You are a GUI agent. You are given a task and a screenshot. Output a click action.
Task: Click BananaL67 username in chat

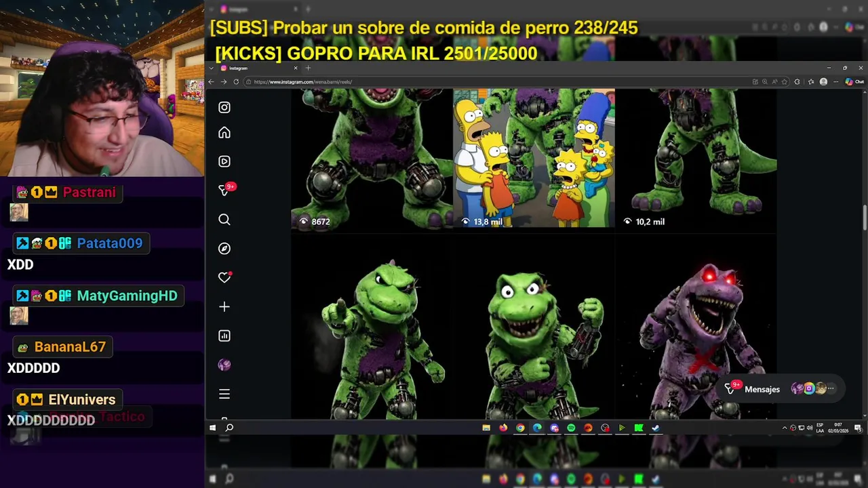pos(70,347)
